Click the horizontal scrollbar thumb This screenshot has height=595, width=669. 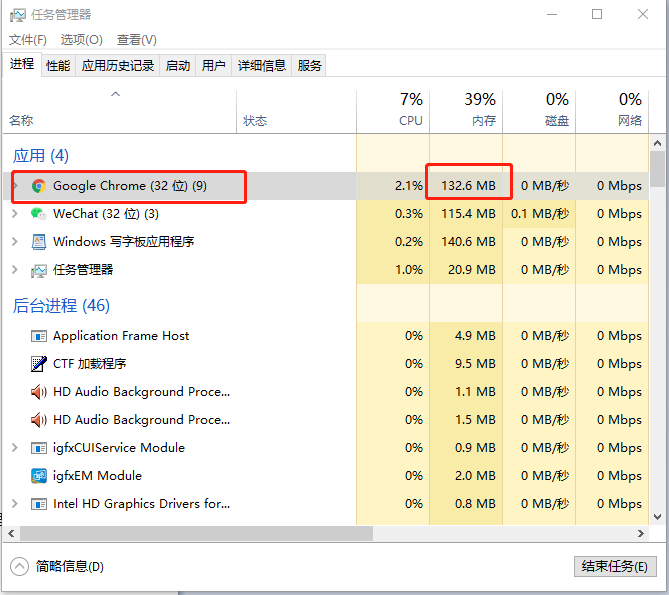196,534
